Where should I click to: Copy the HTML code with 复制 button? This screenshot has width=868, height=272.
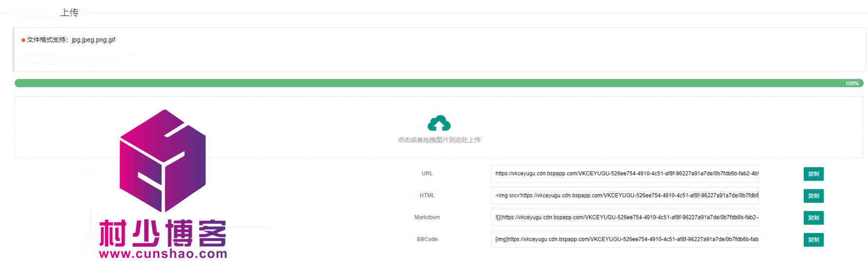(x=813, y=196)
